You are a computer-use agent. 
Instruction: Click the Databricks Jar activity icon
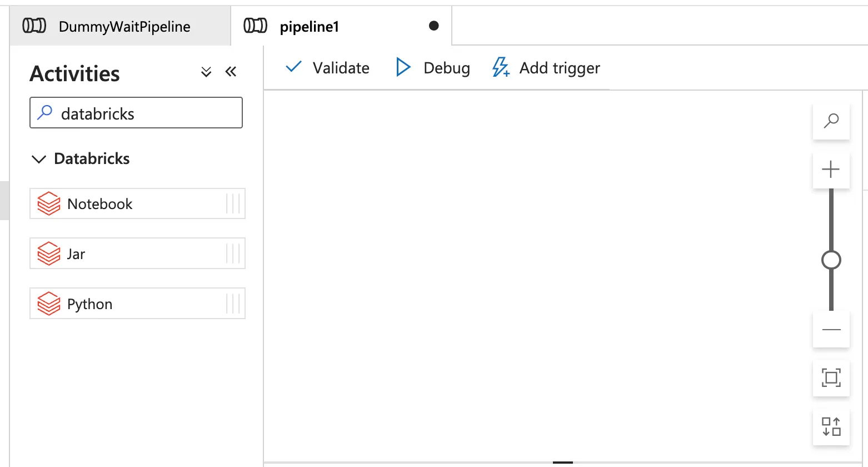click(49, 254)
